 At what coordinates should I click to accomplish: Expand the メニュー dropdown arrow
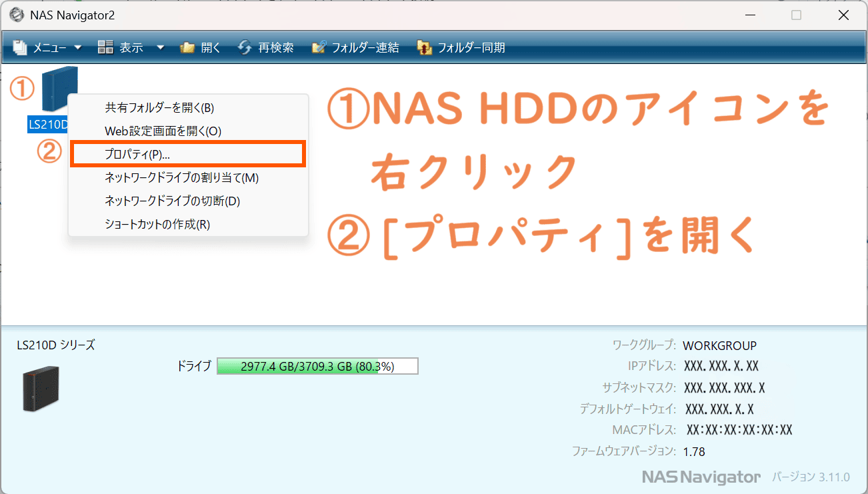point(77,48)
